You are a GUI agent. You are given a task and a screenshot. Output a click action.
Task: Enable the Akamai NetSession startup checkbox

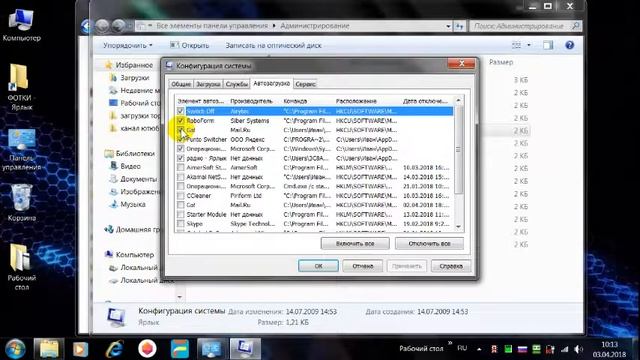click(180, 177)
